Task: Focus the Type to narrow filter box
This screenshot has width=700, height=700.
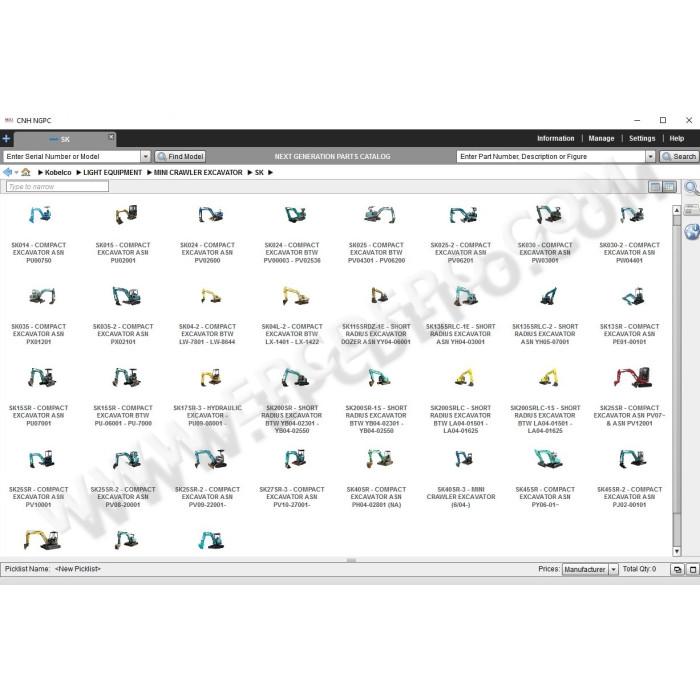Action: tap(57, 187)
